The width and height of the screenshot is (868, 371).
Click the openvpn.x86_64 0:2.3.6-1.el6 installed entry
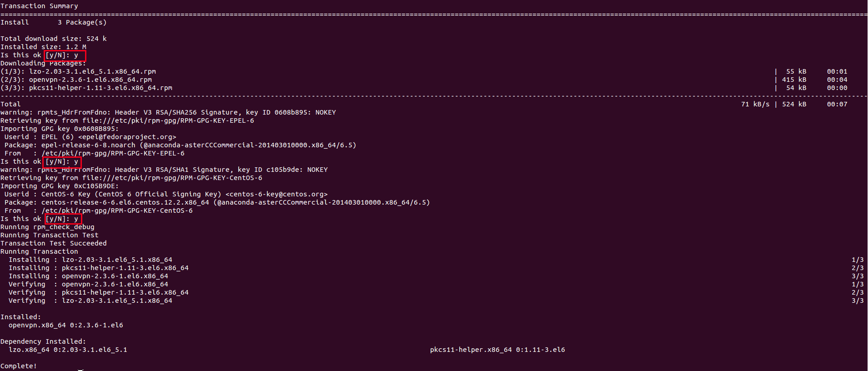[x=66, y=325]
